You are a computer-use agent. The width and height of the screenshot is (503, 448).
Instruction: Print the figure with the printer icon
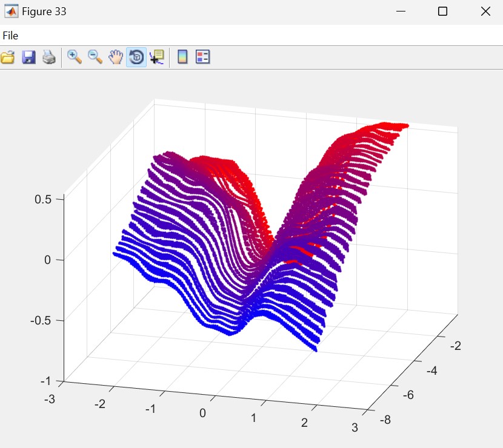[x=49, y=58]
